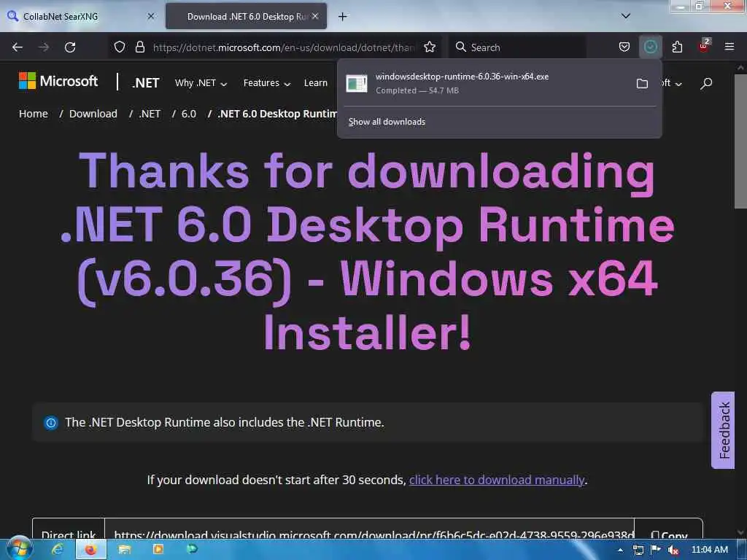Toggle the Firefox downloads panel button
Viewport: 747px width, 560px height.
(x=650, y=47)
